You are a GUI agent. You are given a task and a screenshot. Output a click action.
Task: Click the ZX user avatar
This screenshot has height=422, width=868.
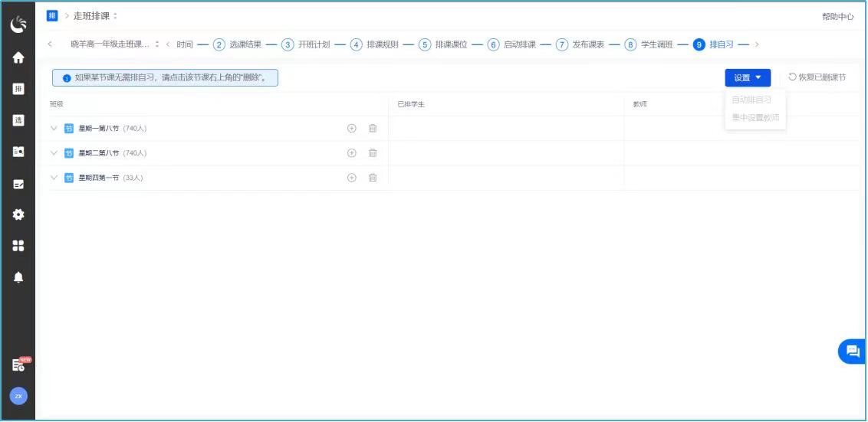click(x=18, y=396)
